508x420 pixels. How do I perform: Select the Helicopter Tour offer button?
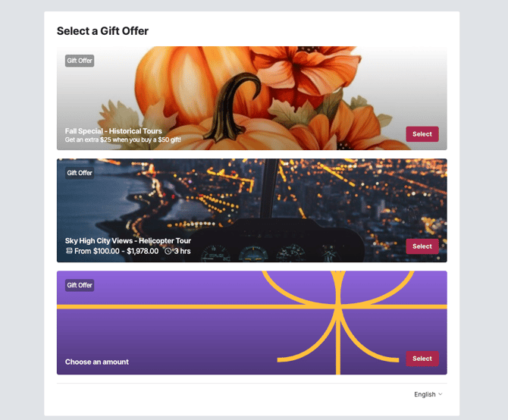(x=422, y=246)
